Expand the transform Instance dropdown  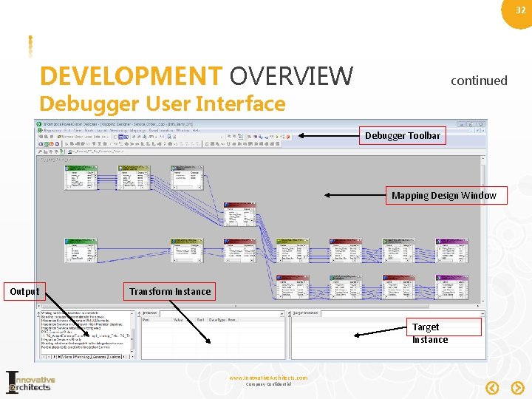(282, 314)
